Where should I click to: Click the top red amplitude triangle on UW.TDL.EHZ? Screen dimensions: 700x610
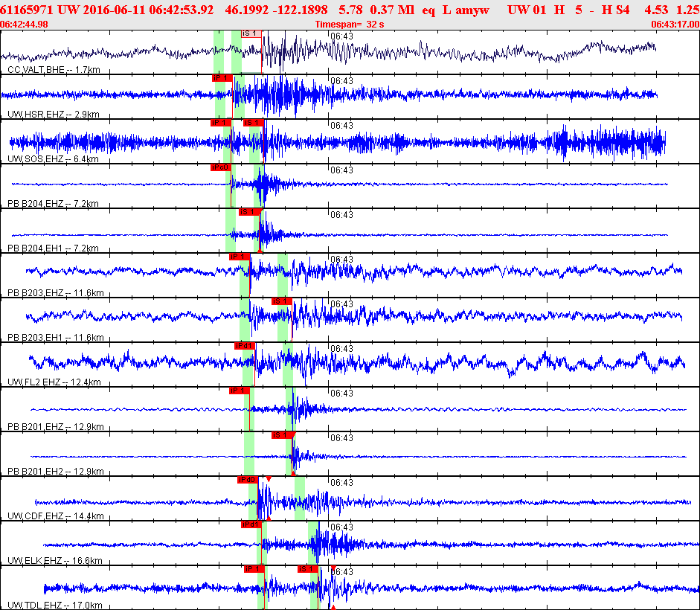coord(333,568)
